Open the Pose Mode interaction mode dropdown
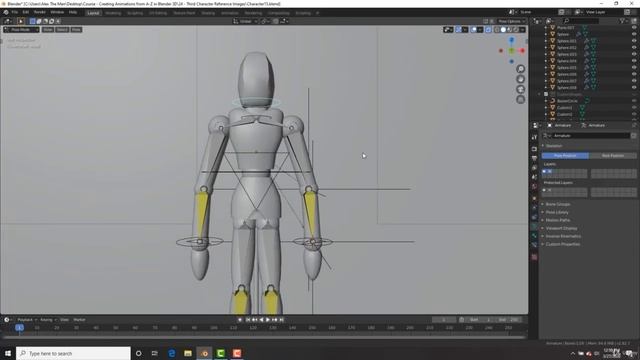The image size is (640, 360). (x=21, y=30)
